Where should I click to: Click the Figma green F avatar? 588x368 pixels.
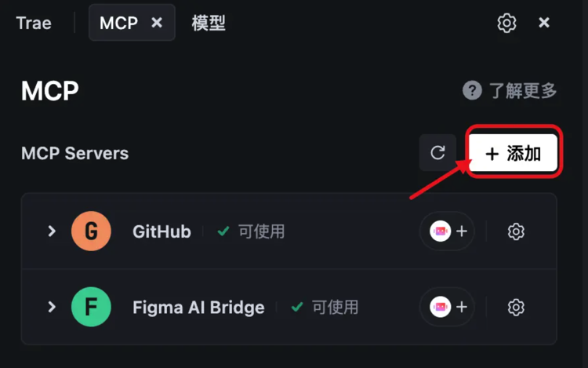(x=91, y=307)
